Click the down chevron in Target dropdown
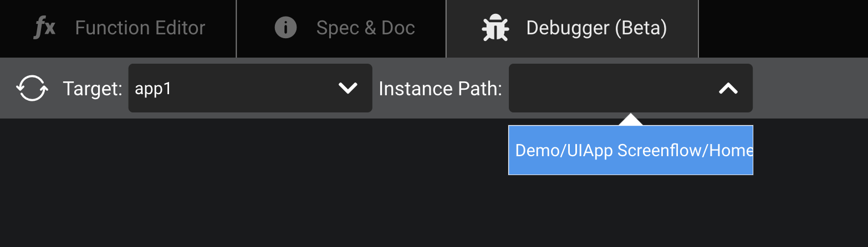 [x=348, y=88]
